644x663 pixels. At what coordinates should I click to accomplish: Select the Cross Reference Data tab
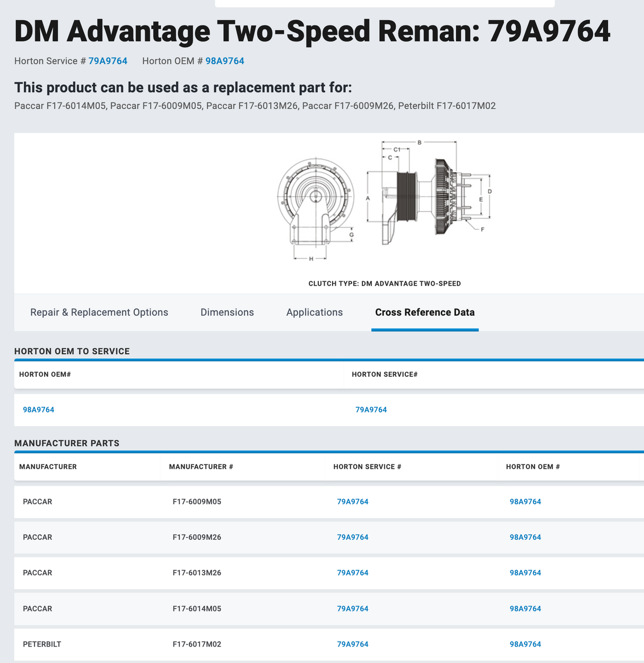click(x=424, y=312)
